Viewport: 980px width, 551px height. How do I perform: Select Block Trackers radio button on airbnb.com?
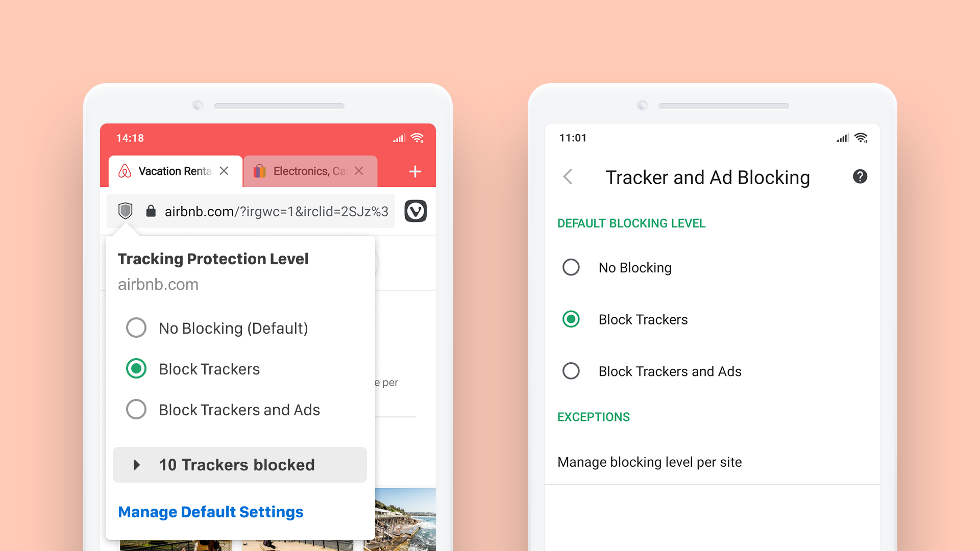[136, 368]
